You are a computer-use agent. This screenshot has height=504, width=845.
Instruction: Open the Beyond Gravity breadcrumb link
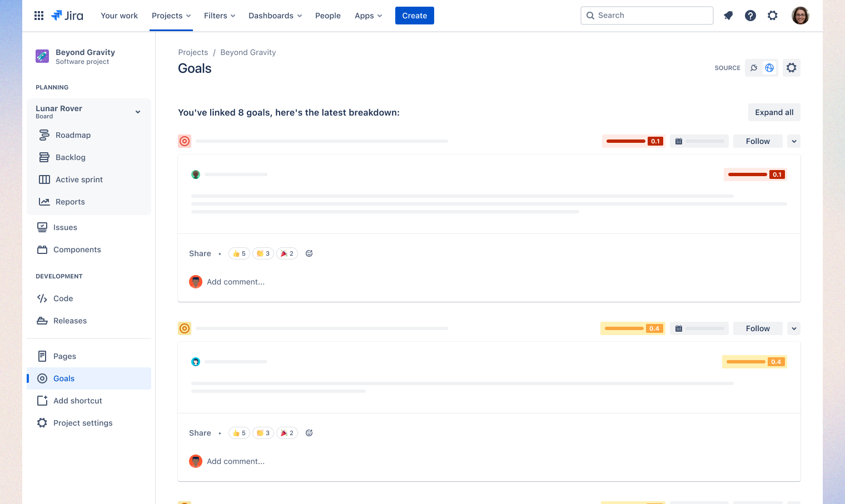coord(248,52)
